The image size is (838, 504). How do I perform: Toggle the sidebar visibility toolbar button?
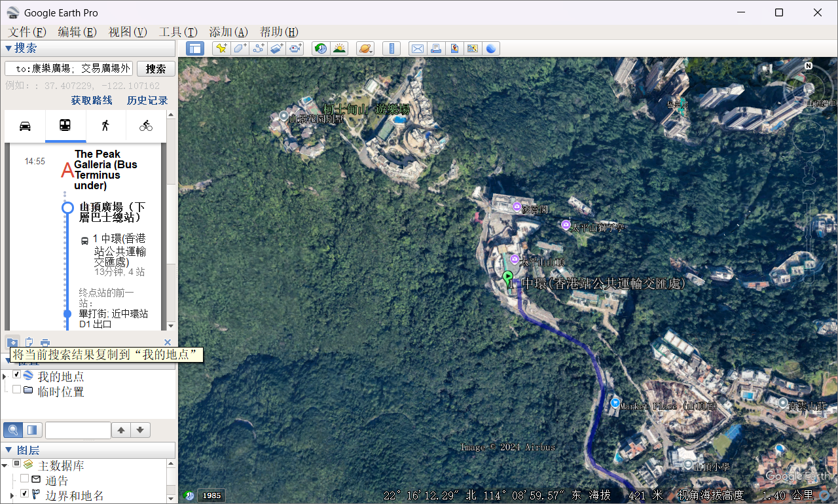click(x=195, y=48)
